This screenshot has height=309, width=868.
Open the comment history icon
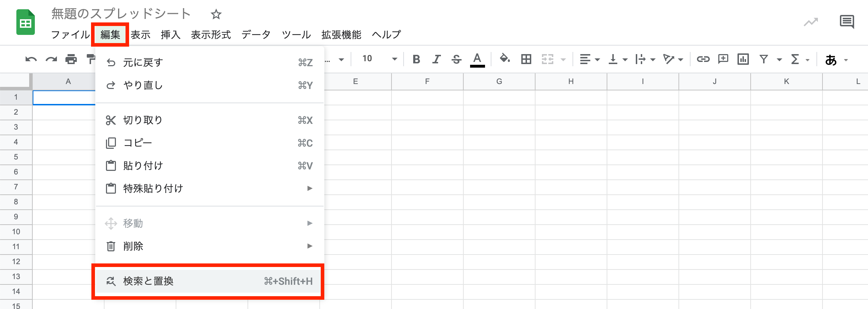(x=847, y=22)
